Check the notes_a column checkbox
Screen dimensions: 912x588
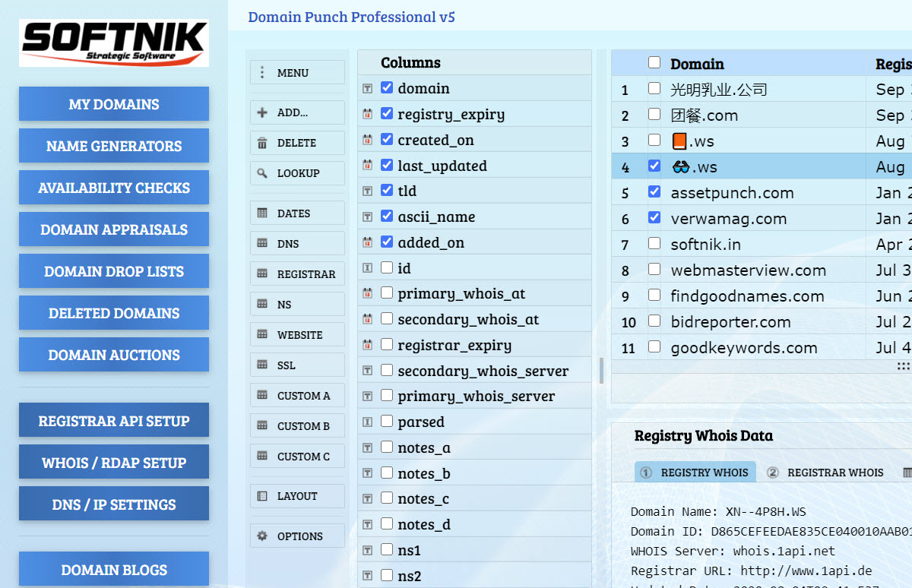point(387,447)
